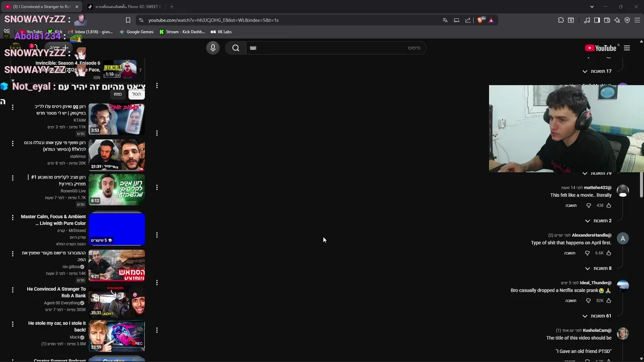Open mattehe432's channel avatar
This screenshot has height=362, width=644.
623,191
